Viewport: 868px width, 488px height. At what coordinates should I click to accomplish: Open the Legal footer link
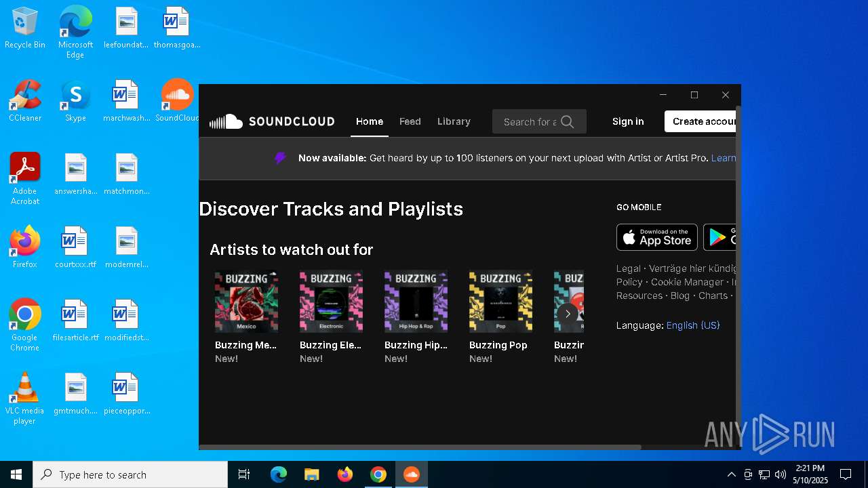click(x=629, y=268)
